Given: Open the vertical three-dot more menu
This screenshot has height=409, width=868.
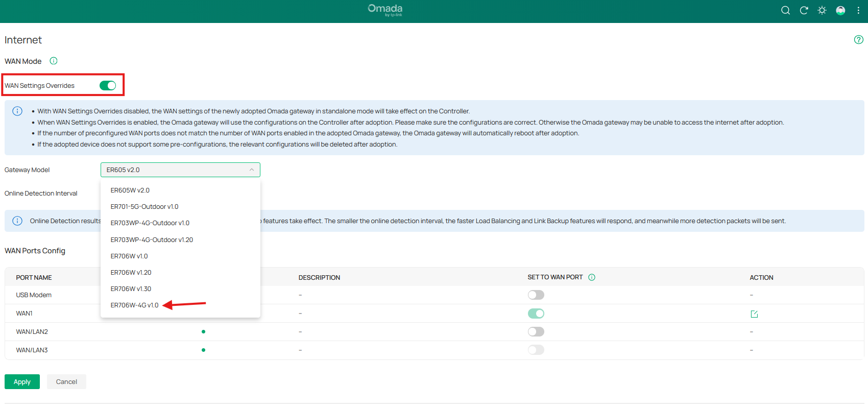Looking at the screenshot, I should [858, 10].
